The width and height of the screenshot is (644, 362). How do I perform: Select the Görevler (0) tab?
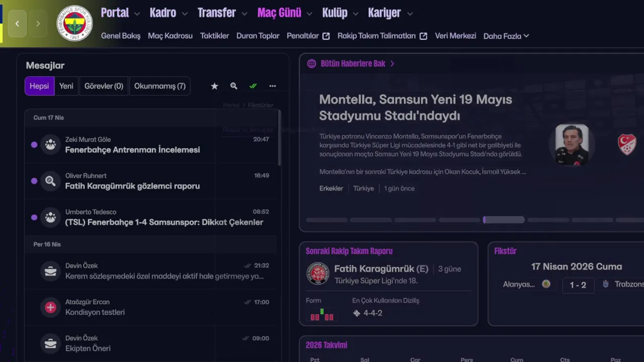(104, 86)
